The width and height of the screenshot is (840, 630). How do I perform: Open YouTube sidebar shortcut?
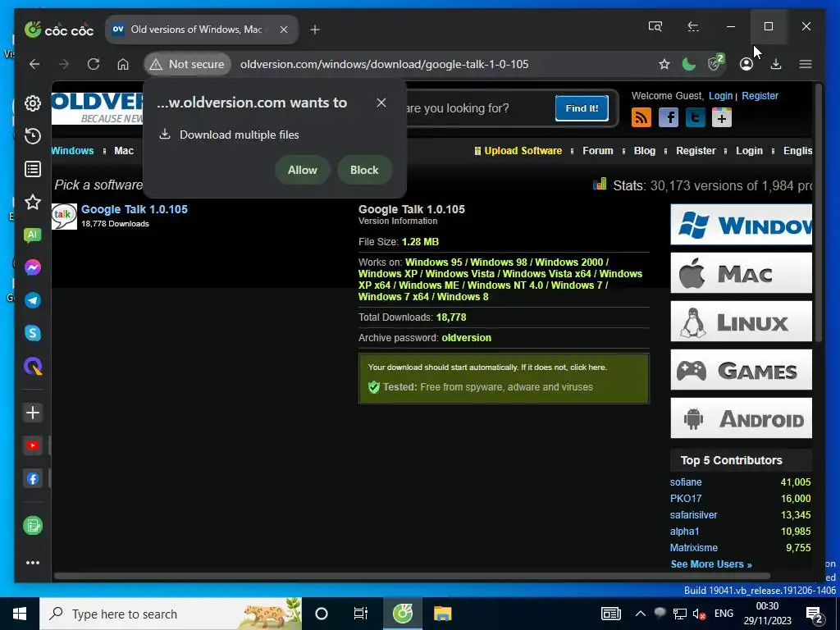[x=33, y=445]
